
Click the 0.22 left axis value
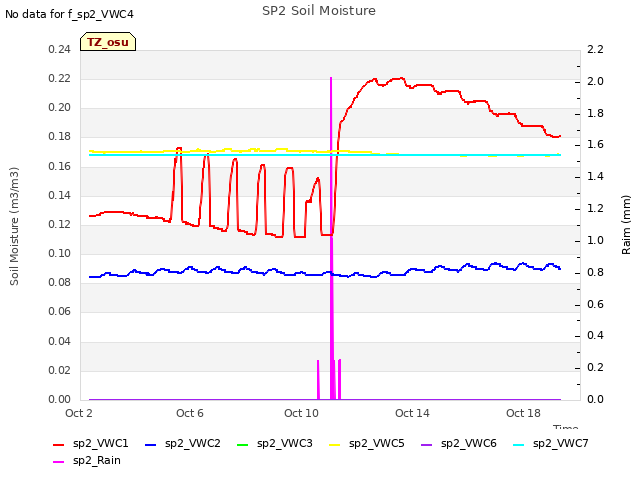click(x=60, y=79)
